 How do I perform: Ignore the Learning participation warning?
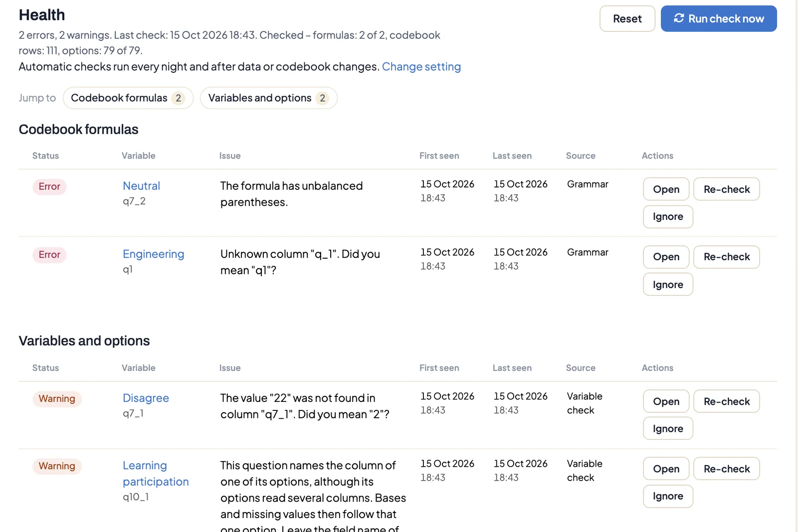click(x=668, y=497)
